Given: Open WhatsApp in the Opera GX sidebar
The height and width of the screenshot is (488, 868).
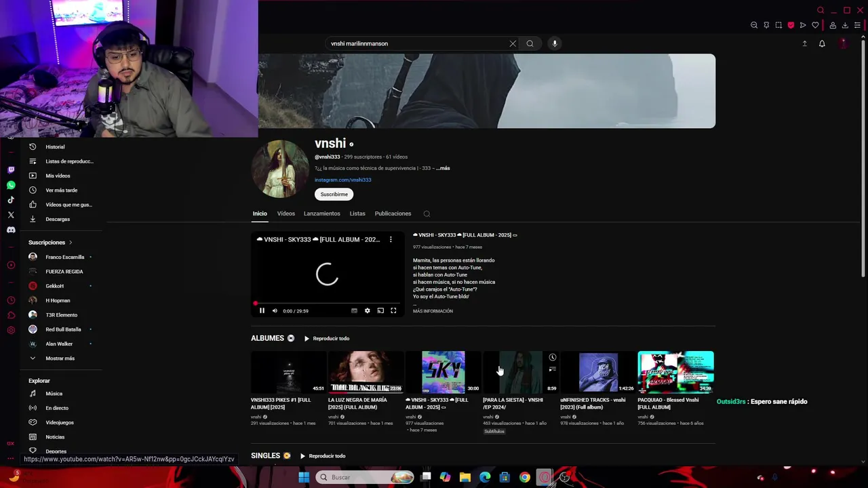Looking at the screenshot, I should (11, 185).
